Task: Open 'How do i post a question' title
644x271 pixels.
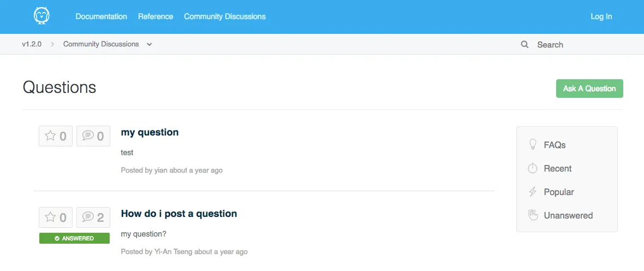Action: coord(179,214)
